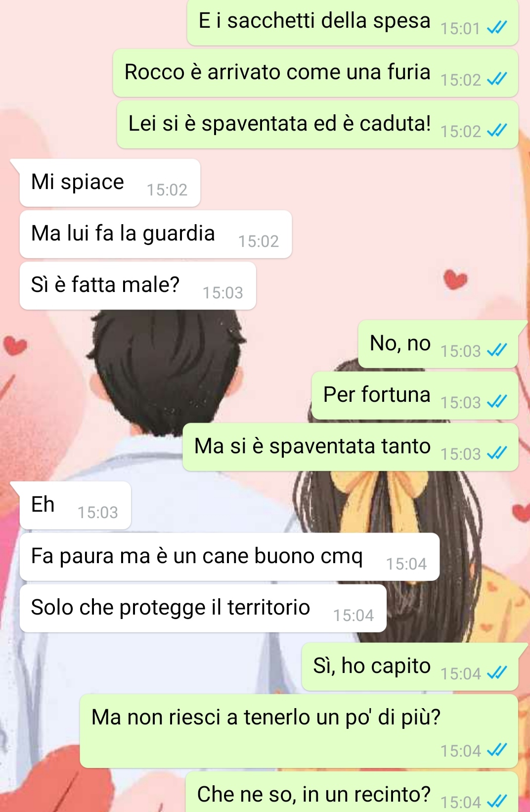Tap the 15:04 timestamp on 'Sì, ho capito'
The image size is (530, 812).
point(461,673)
